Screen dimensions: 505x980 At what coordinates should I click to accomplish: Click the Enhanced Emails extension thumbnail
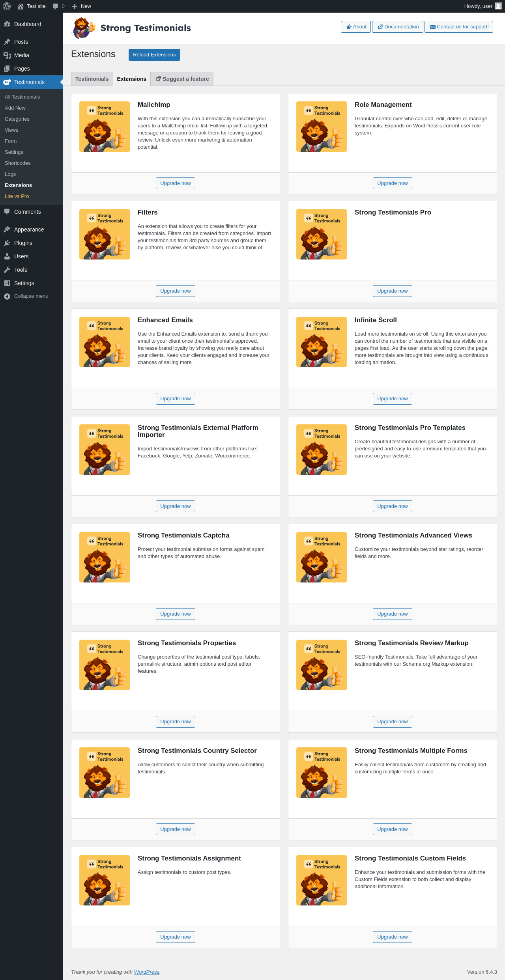click(x=105, y=342)
